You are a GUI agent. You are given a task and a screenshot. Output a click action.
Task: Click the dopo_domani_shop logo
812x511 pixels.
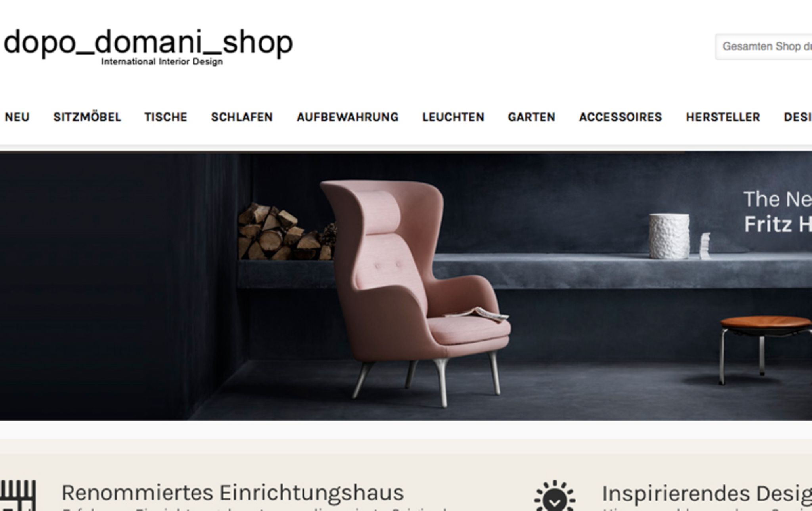point(148,46)
